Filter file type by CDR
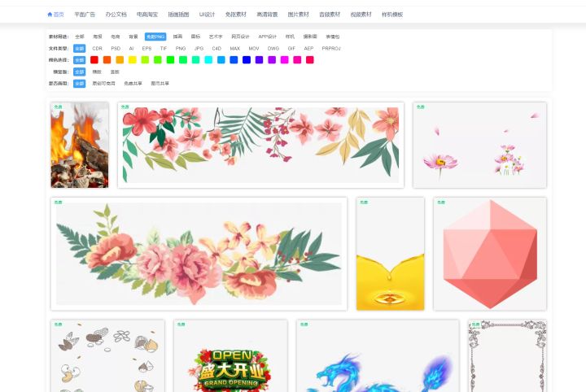The height and width of the screenshot is (392, 586). [x=97, y=49]
